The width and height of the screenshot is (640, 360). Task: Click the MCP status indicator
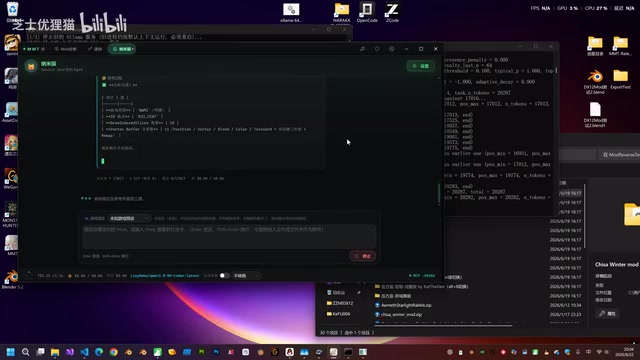pyautogui.click(x=422, y=276)
